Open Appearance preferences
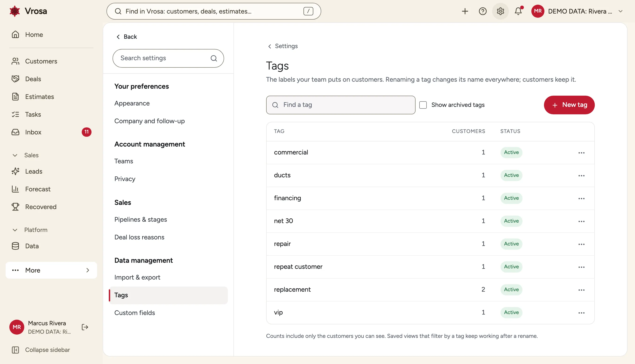 168,103
